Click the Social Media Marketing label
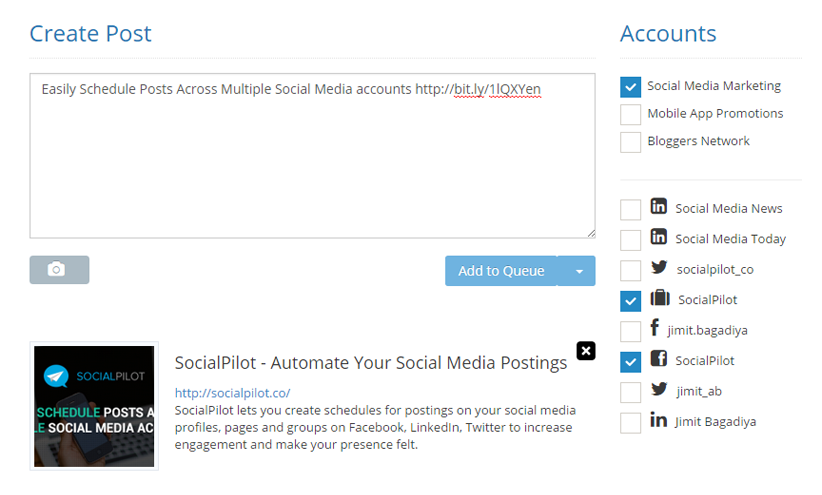Viewport: 822px width, 495px height. click(x=713, y=86)
